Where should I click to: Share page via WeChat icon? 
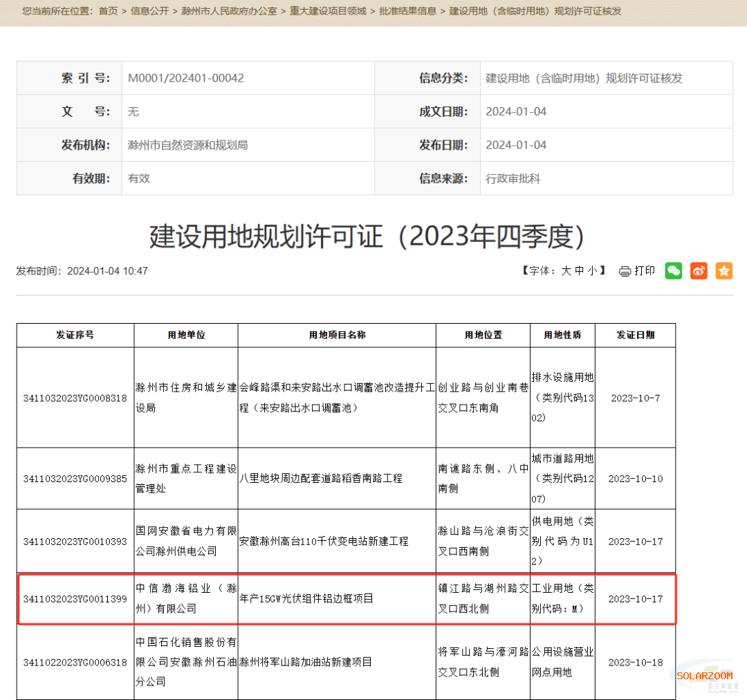tap(673, 271)
